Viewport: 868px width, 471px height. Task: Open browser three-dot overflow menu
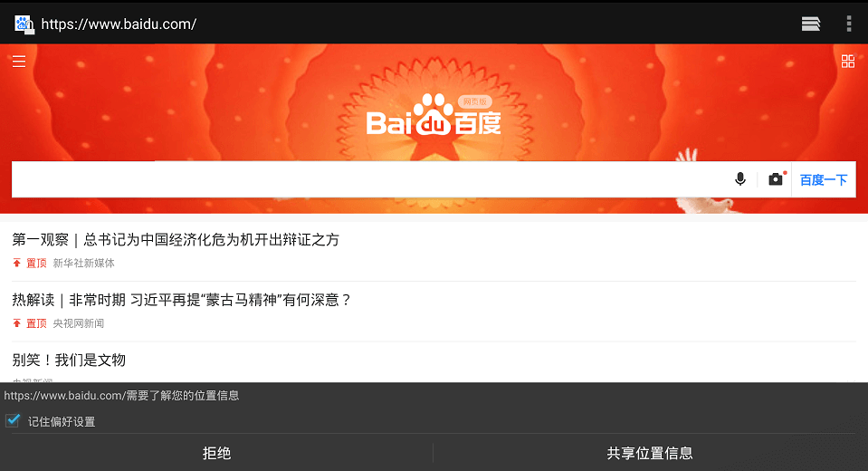point(849,24)
